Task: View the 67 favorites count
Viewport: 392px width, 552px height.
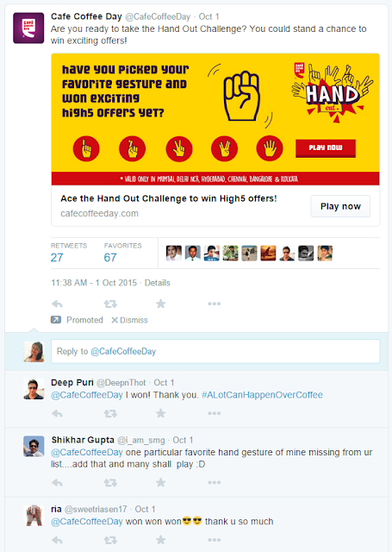Action: [110, 257]
